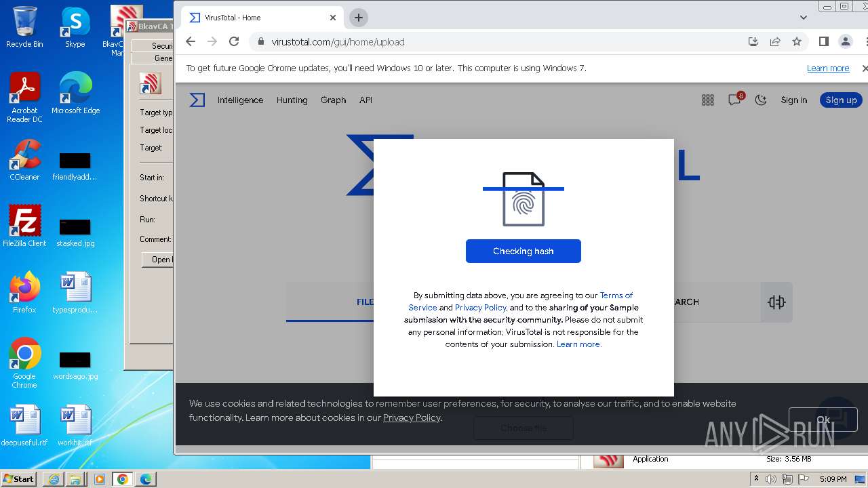
Task: Open media player from taskbar
Action: tap(100, 479)
